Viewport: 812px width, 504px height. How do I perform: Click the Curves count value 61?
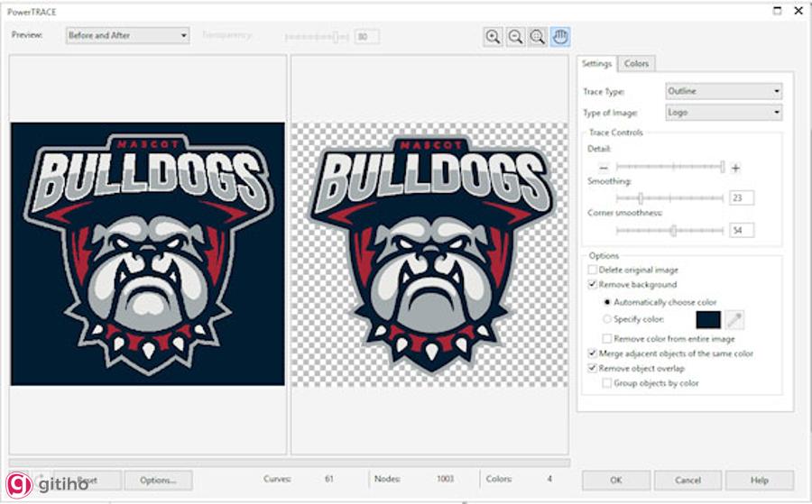click(x=328, y=479)
